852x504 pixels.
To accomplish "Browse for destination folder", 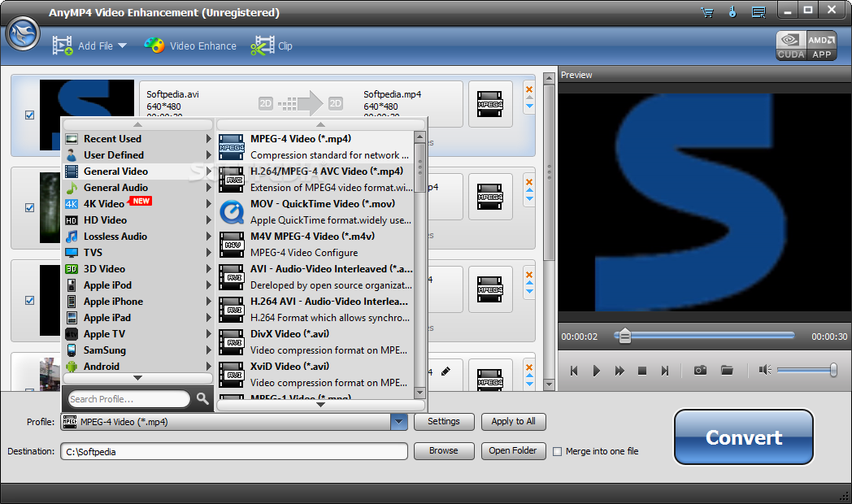I will point(444,451).
